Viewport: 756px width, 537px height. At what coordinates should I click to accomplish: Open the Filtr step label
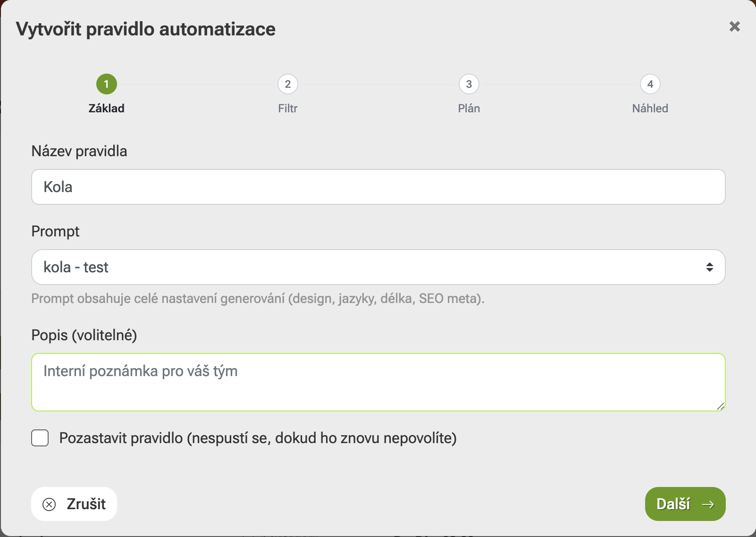pyautogui.click(x=288, y=109)
